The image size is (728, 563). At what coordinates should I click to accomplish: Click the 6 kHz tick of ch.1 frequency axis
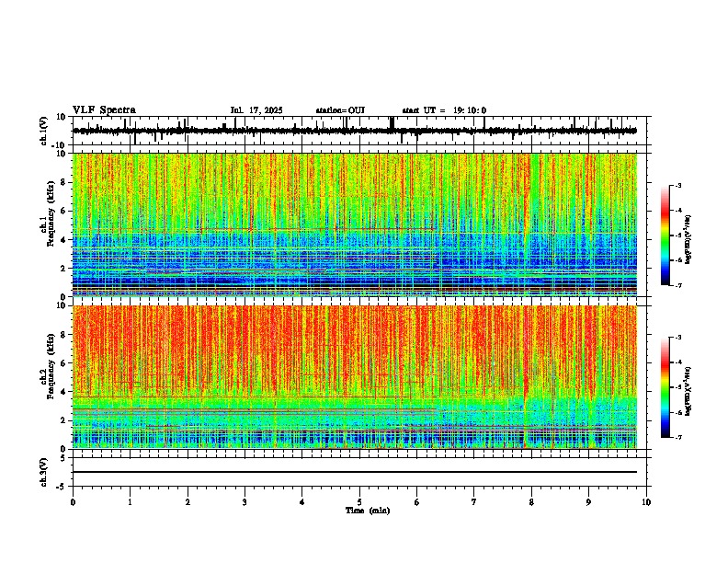(63, 211)
